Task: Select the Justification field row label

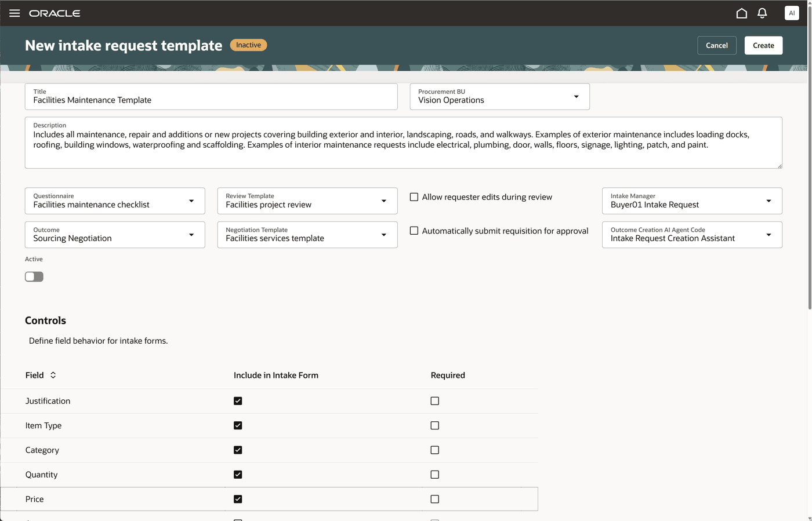Action: click(48, 401)
